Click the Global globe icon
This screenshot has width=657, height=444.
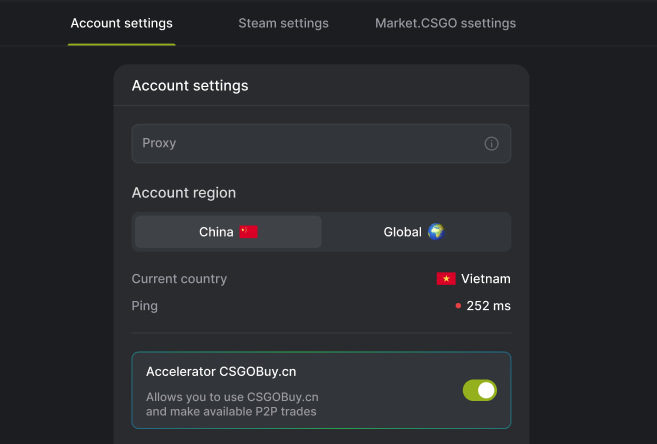(x=436, y=232)
